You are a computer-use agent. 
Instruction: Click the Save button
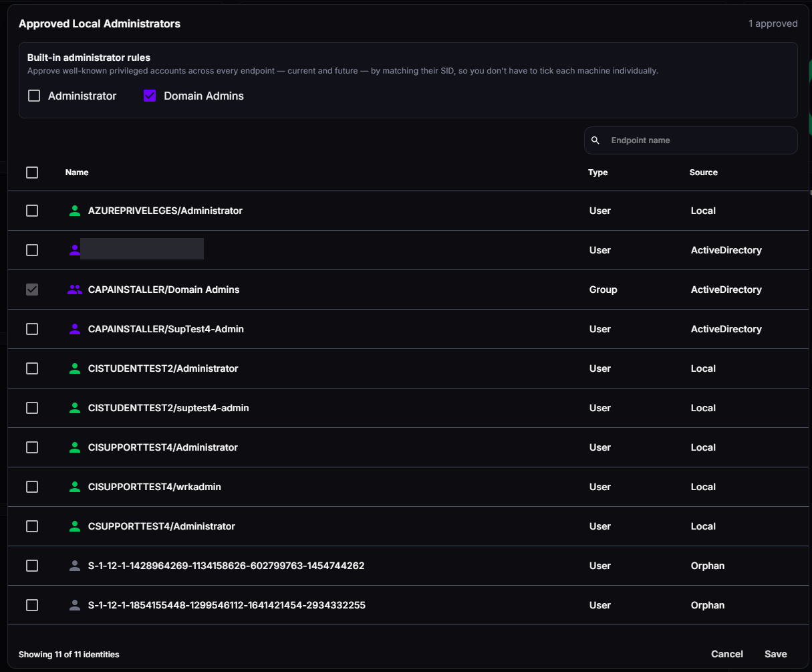pyautogui.click(x=776, y=654)
